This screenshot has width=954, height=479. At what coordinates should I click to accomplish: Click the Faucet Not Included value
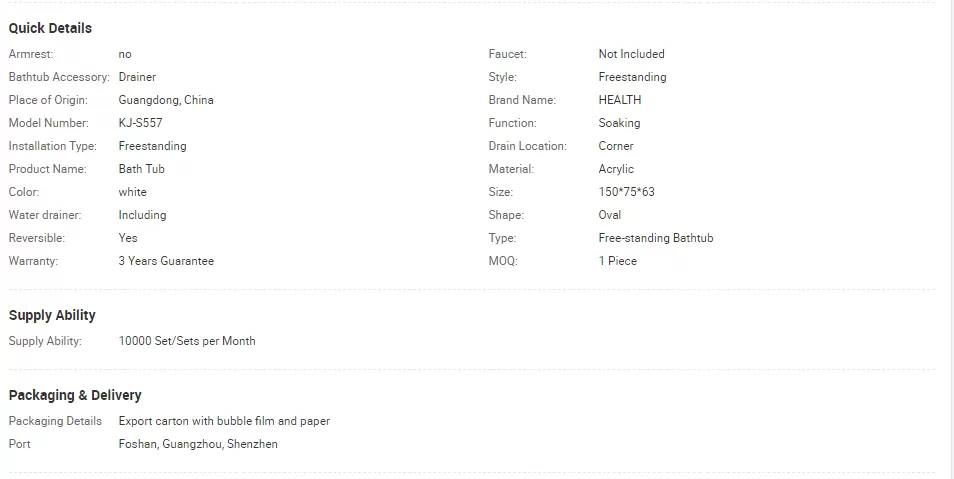coord(632,54)
